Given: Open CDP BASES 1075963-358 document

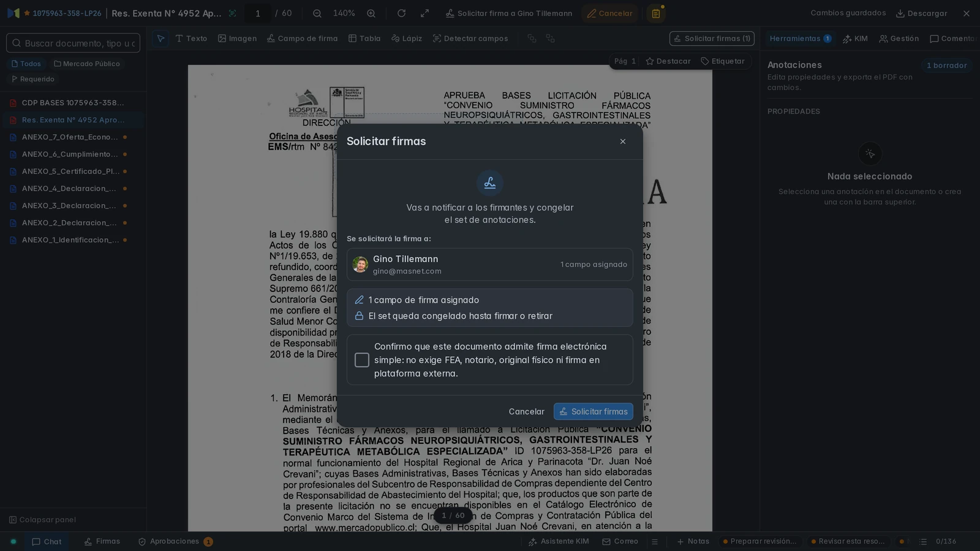Looking at the screenshot, I should (73, 103).
